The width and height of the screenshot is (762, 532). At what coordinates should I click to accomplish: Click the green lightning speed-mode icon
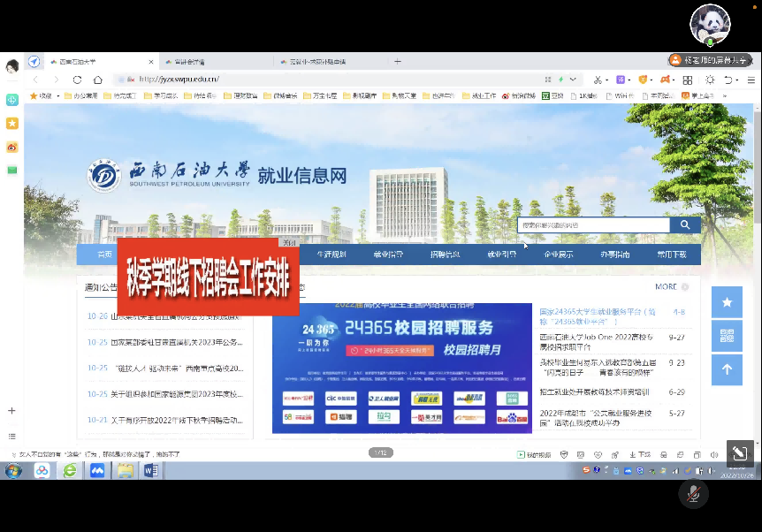[560, 80]
